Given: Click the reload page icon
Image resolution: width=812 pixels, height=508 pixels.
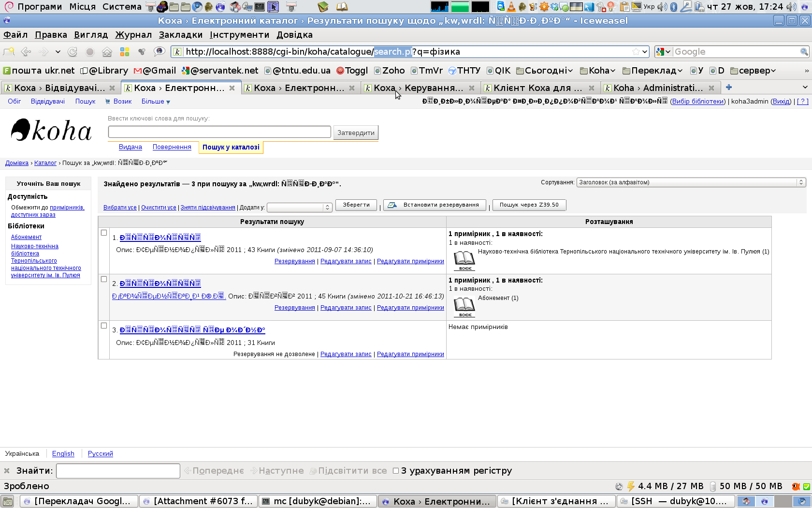Looking at the screenshot, I should (72, 52).
